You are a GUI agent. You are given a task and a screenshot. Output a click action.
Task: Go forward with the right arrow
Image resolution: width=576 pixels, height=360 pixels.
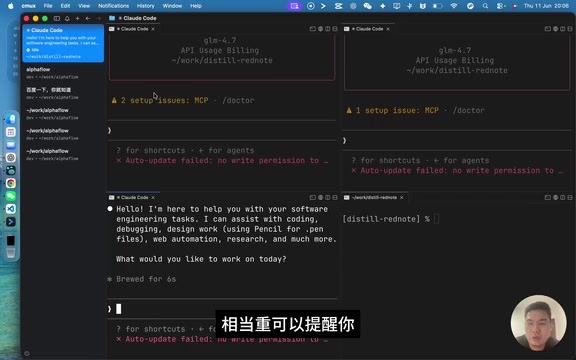(98, 18)
